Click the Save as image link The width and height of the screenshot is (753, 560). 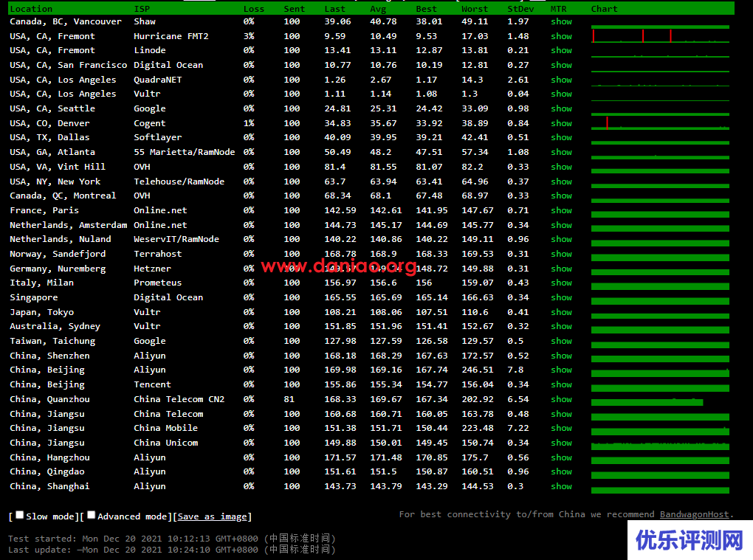tap(213, 516)
